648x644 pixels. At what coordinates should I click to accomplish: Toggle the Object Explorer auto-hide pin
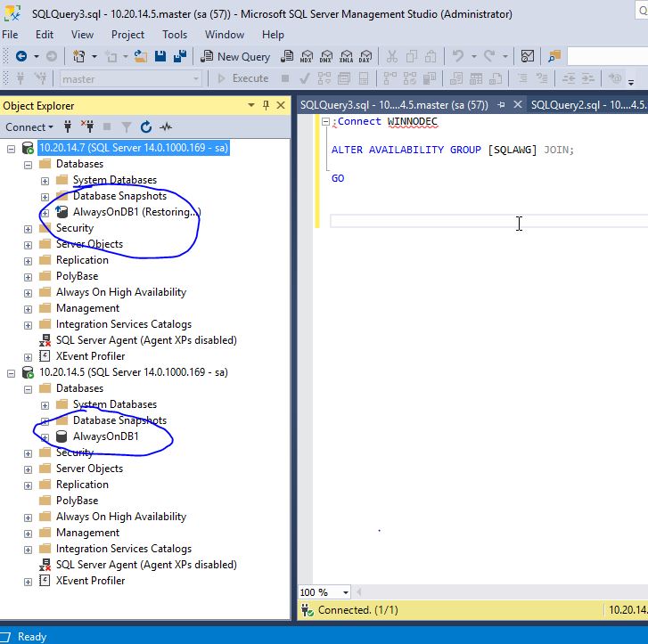point(266,105)
